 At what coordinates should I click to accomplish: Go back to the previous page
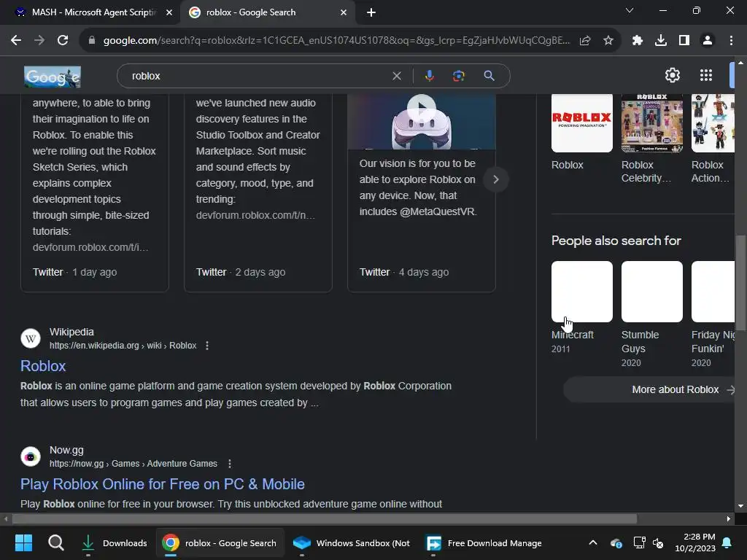(16, 41)
